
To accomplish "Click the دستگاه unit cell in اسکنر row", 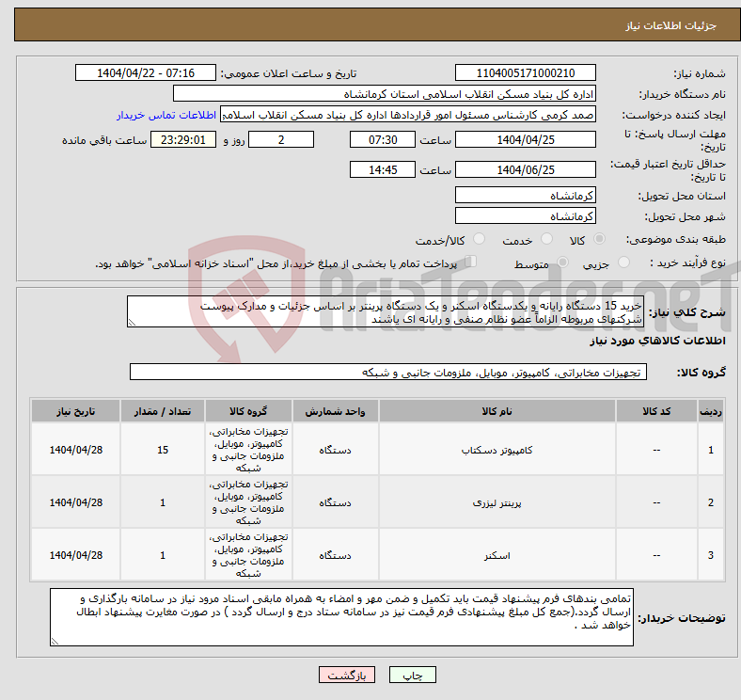I will coord(335,555).
